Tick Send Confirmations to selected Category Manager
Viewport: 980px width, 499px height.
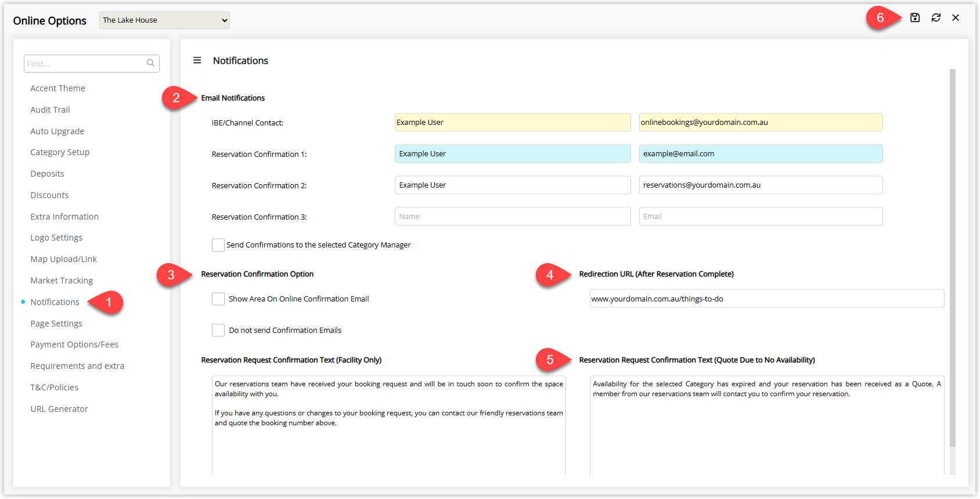pyautogui.click(x=218, y=245)
